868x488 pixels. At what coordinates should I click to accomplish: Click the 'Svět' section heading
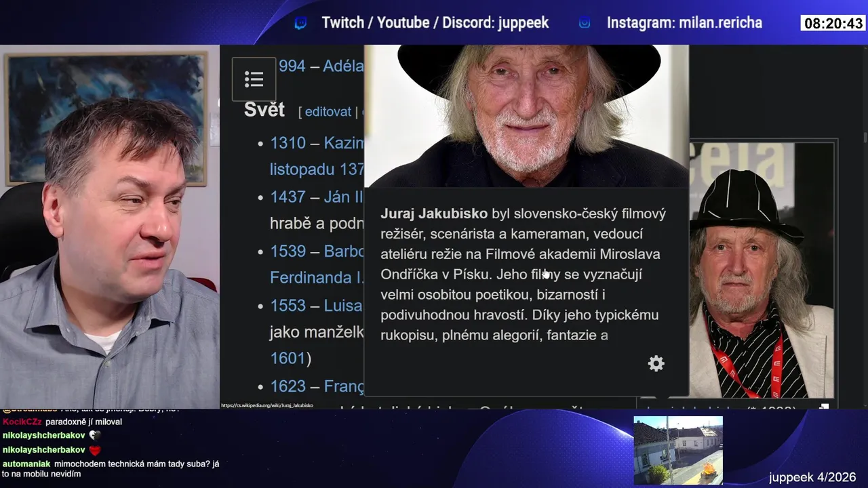coord(264,110)
